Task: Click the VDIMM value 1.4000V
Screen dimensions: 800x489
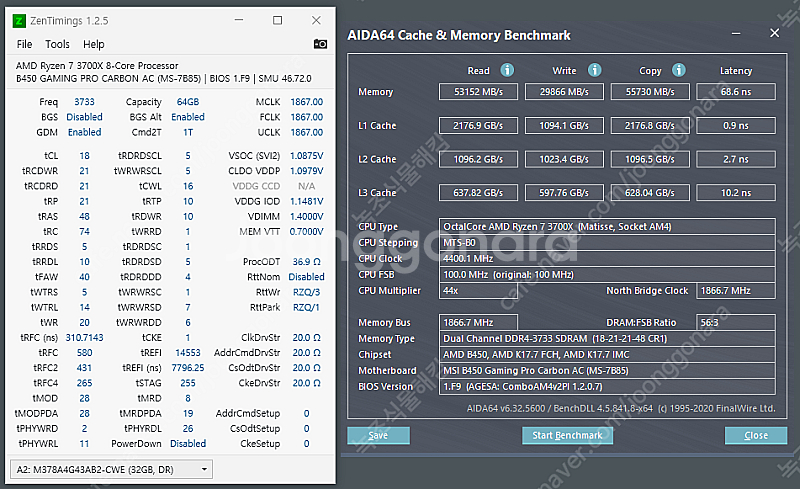Action: [x=307, y=216]
